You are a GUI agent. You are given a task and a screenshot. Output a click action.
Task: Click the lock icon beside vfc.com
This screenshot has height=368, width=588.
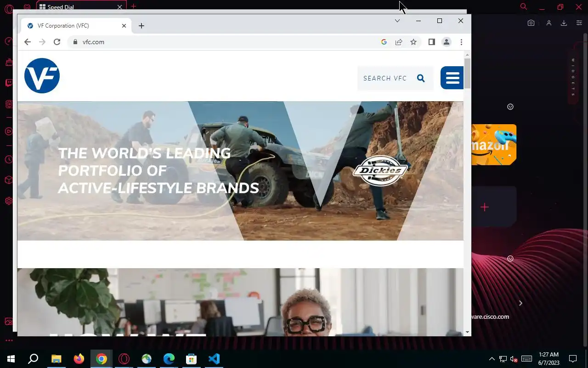(x=76, y=42)
